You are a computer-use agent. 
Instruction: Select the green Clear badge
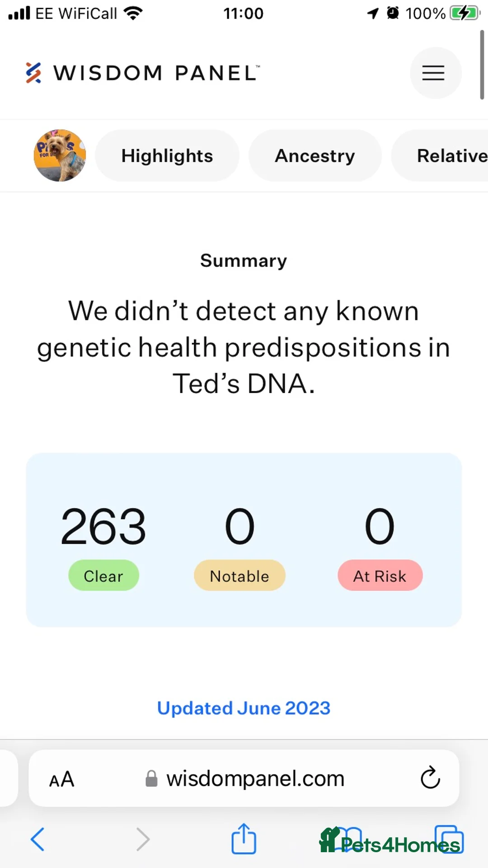pos(103,576)
